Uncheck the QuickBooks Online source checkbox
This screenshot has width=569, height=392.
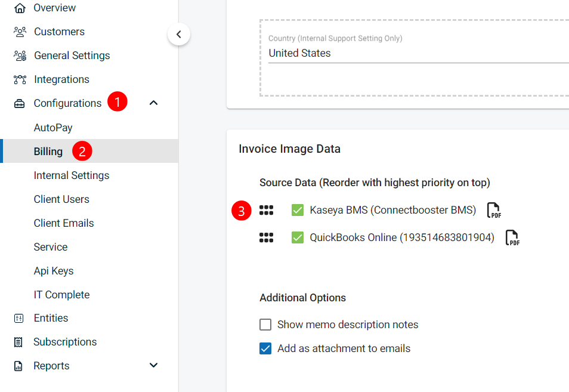tap(298, 237)
